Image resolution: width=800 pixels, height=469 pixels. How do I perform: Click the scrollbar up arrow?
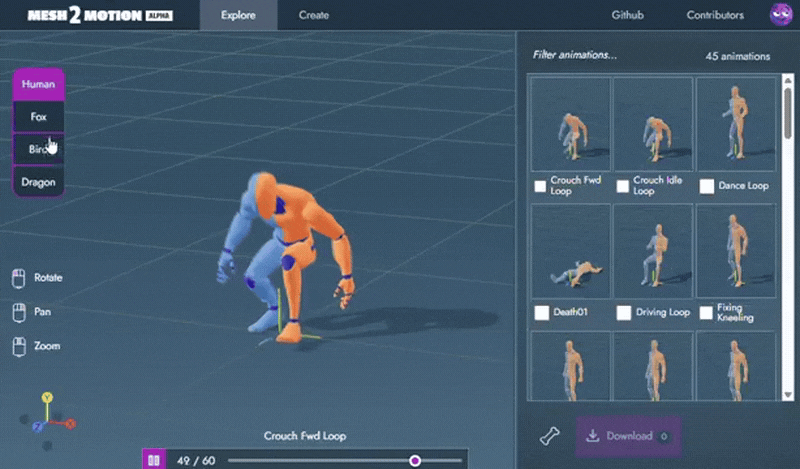(x=788, y=80)
